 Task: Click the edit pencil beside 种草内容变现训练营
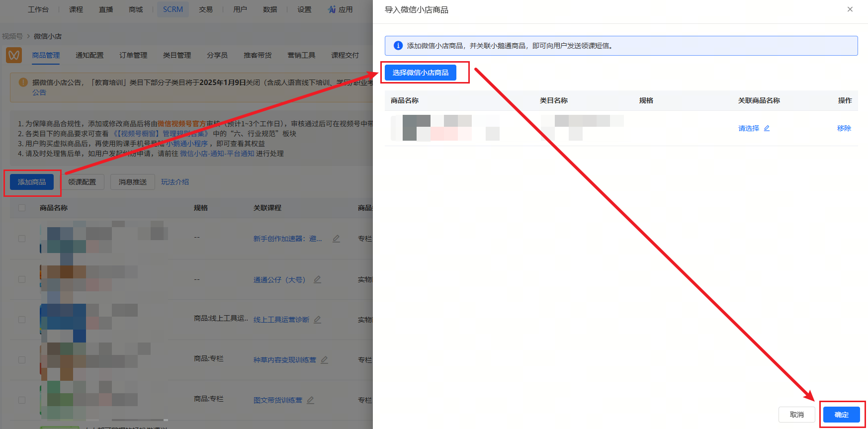tap(324, 360)
